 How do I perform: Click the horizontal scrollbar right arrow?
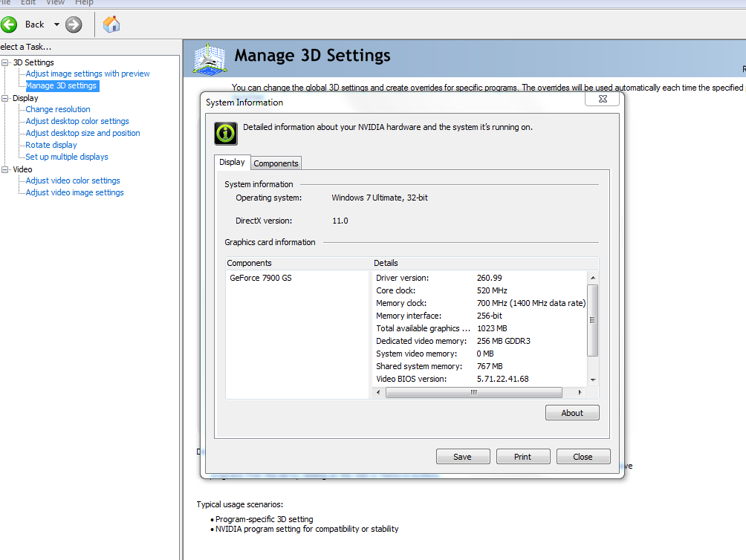580,393
